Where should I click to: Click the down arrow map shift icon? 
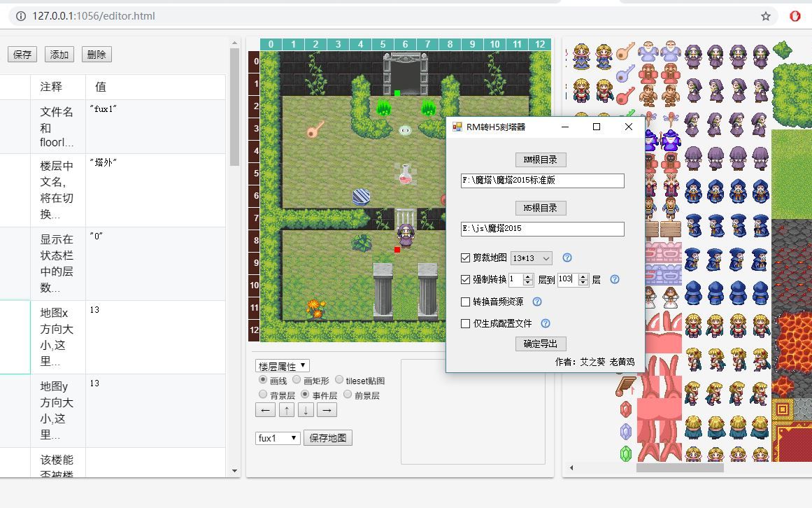[x=306, y=409]
